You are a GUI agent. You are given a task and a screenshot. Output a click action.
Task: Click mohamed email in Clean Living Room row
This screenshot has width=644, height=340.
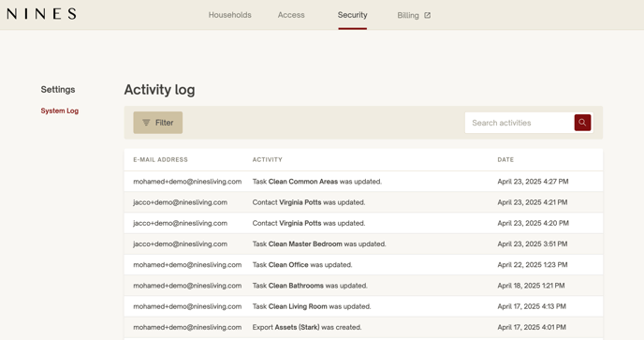coord(187,306)
